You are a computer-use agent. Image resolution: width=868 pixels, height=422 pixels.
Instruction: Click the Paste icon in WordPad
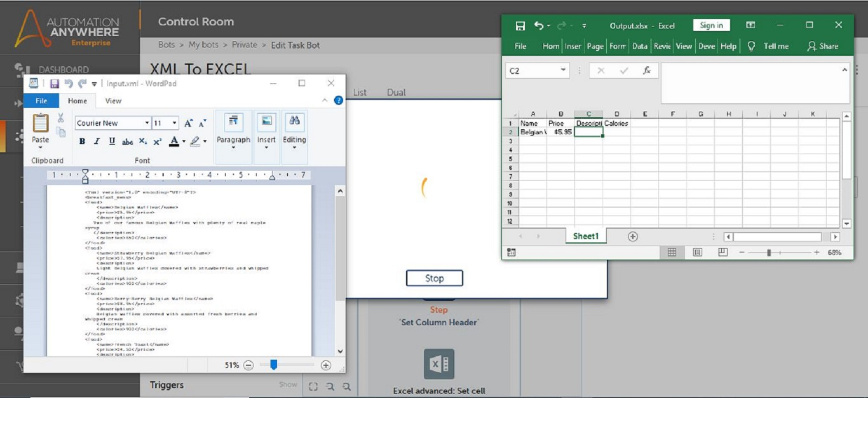coord(40,123)
